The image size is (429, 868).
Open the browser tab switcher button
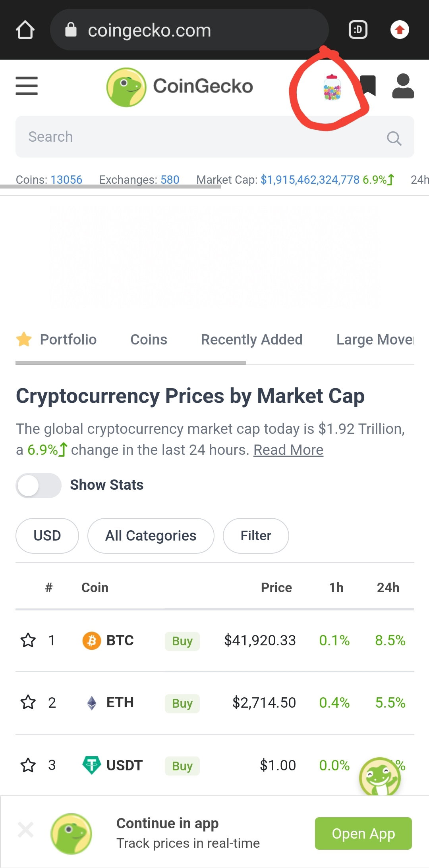click(x=358, y=30)
